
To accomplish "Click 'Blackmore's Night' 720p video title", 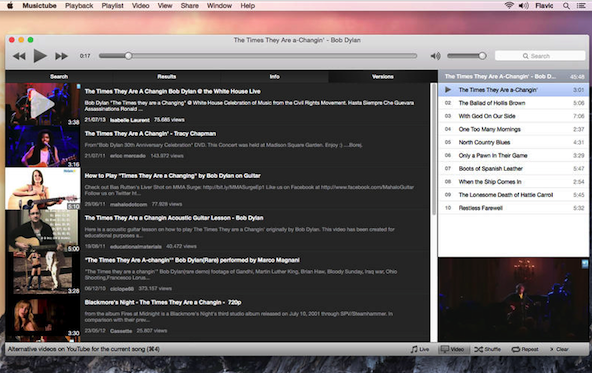I will (163, 302).
